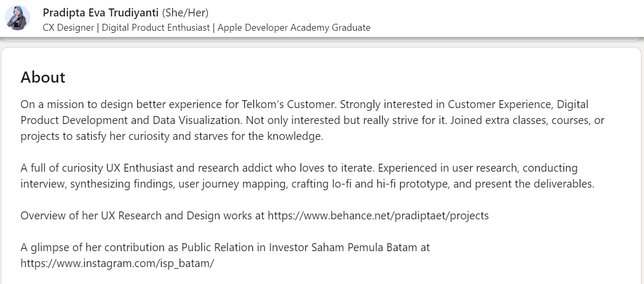This screenshot has height=284, width=644.
Task: Click the CX Designer text in the headline
Action: [68, 28]
